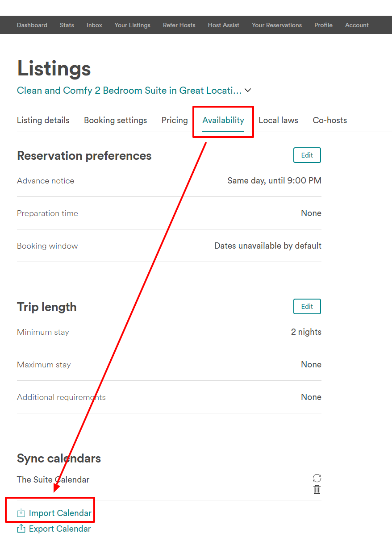Click the Export Calendar upload icon

coord(21,529)
